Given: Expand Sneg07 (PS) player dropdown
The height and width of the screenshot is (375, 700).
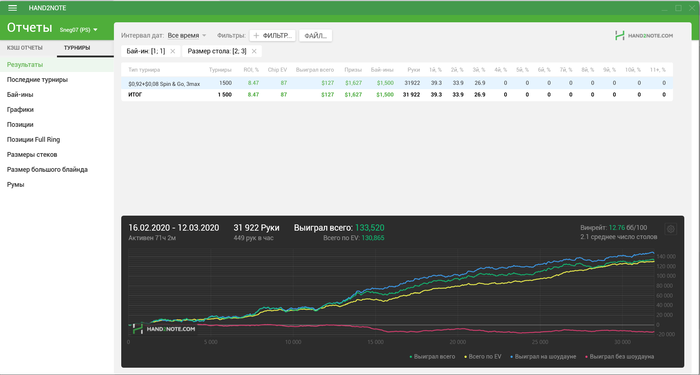Looking at the screenshot, I should pos(79,30).
